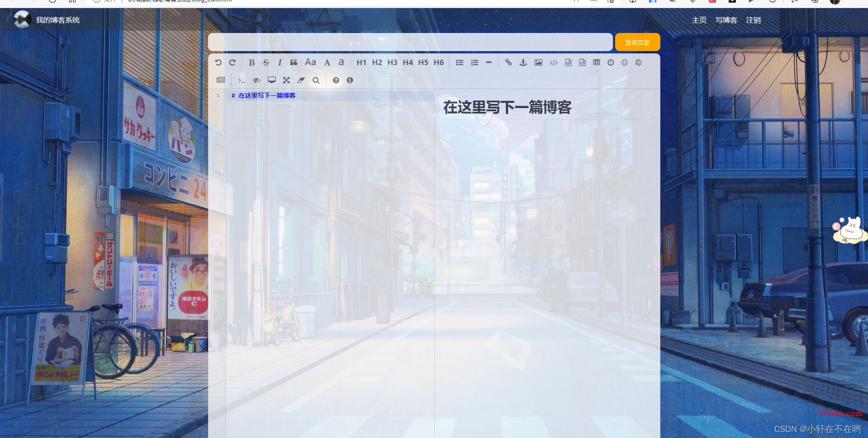Insert page break with the newspaper icon
Viewport: 868px width, 438px height.
(x=221, y=80)
